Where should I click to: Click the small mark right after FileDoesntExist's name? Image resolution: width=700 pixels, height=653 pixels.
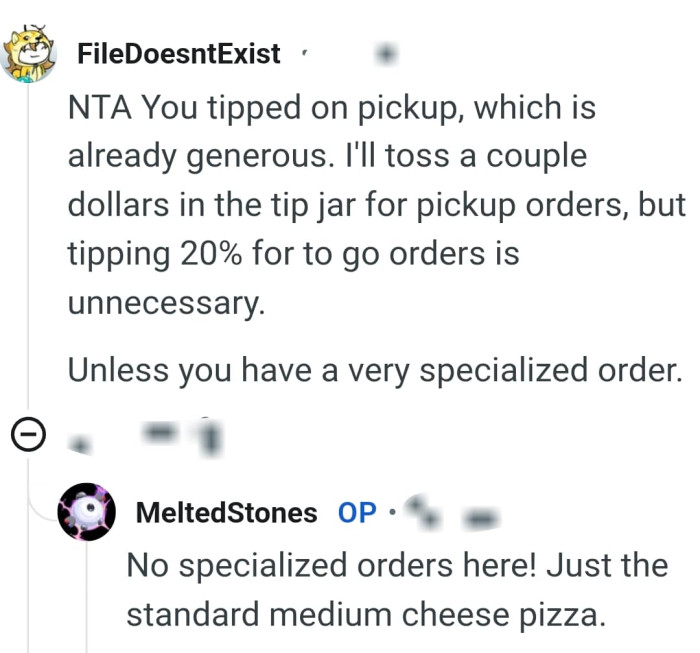pos(303,53)
